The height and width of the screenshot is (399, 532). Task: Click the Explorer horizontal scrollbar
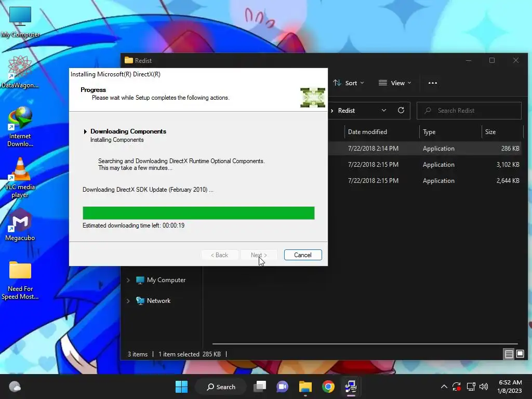(x=365, y=344)
